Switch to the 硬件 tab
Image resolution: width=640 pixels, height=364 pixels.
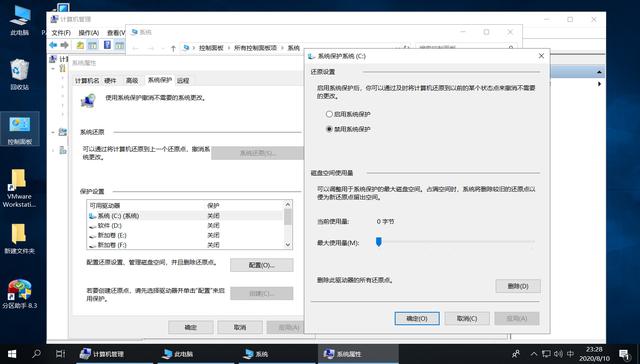(x=110, y=81)
